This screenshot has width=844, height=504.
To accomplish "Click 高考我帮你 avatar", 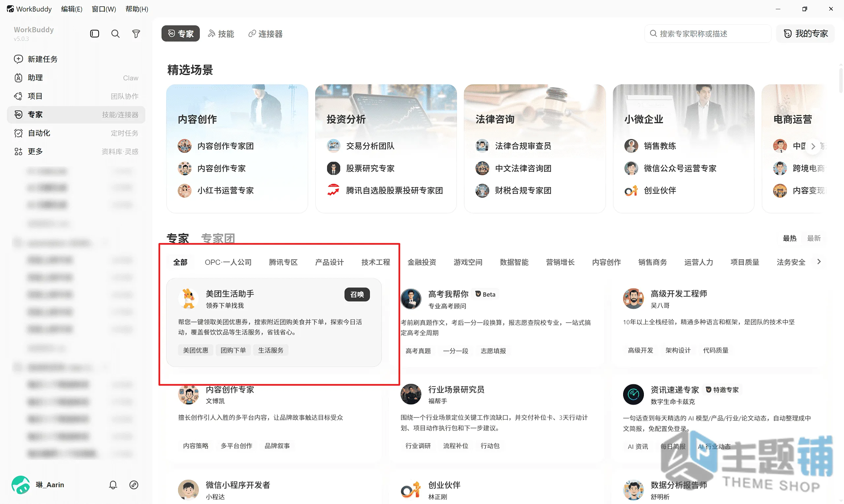I will pyautogui.click(x=411, y=299).
